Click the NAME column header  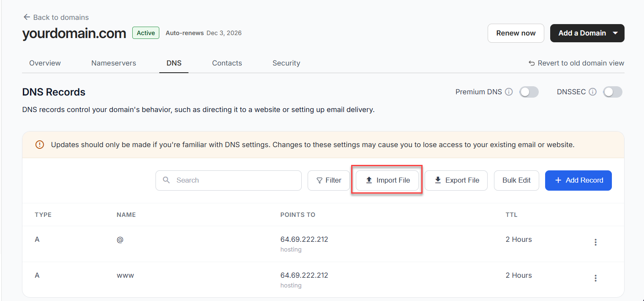(126, 215)
